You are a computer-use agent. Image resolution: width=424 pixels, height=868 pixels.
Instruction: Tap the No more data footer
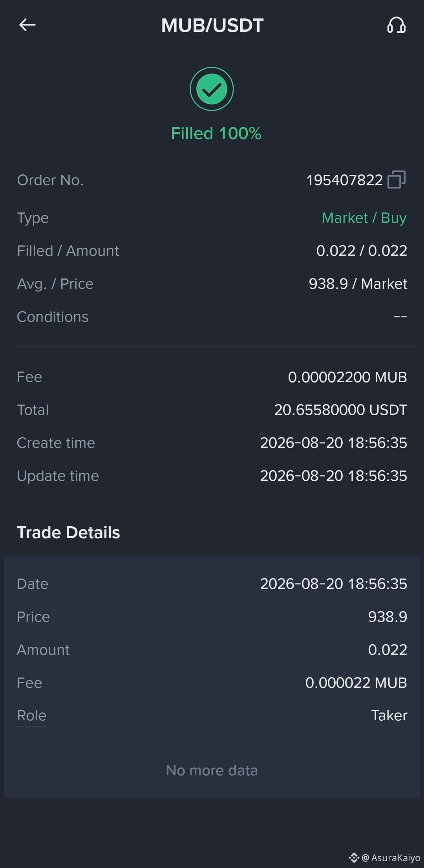pyautogui.click(x=212, y=771)
